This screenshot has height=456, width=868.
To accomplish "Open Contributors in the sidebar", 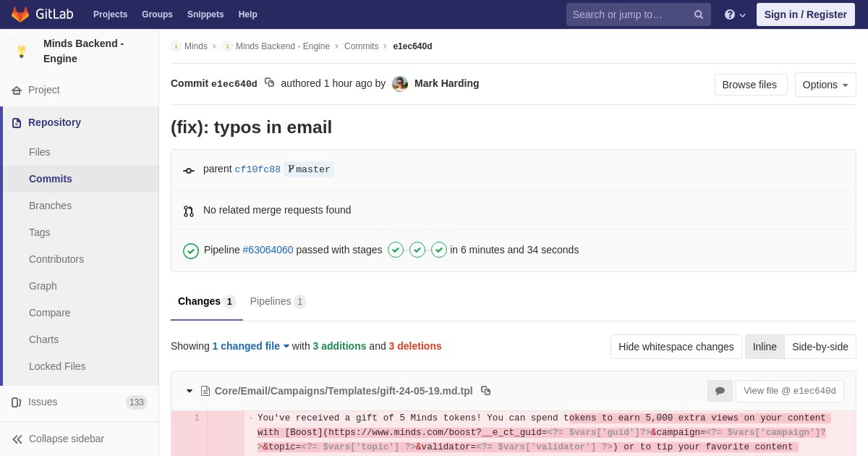I will (80, 259).
